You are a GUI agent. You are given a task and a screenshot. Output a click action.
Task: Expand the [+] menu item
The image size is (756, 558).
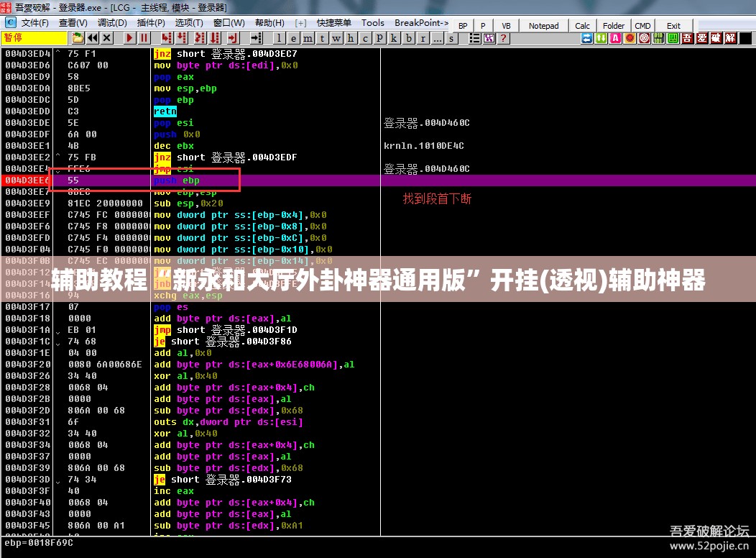point(300,23)
